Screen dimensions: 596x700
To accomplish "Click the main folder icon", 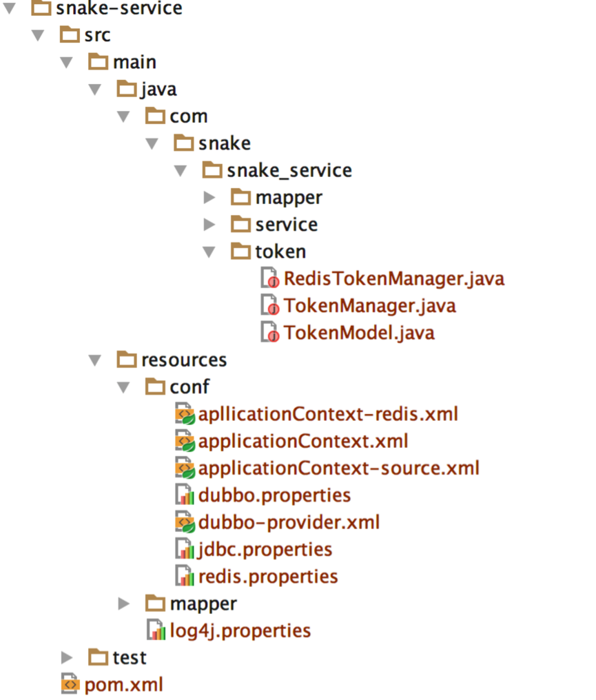I will click(x=99, y=61).
